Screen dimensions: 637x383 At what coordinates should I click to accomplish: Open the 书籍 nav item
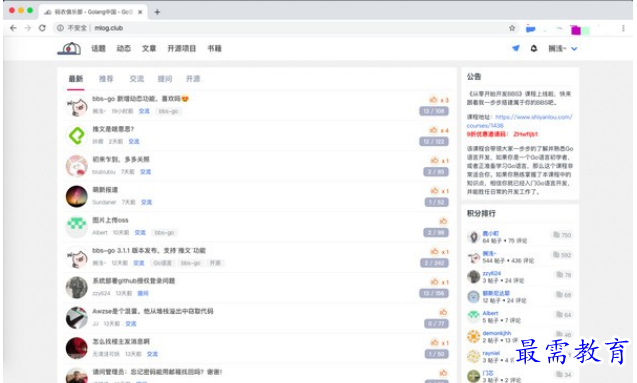214,48
